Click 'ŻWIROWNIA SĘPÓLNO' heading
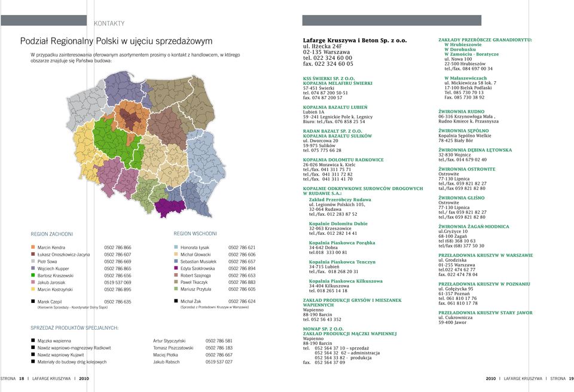The height and width of the screenshot is (392, 574). [463, 131]
